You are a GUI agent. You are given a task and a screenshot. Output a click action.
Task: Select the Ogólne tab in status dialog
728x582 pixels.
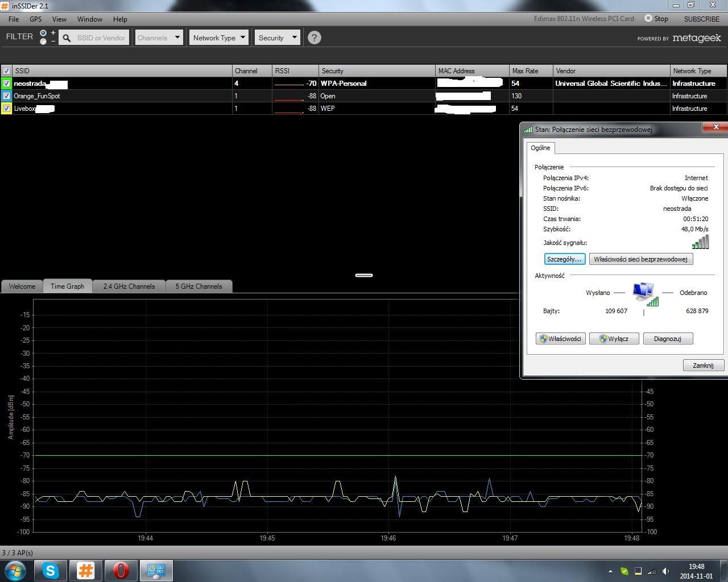click(540, 148)
